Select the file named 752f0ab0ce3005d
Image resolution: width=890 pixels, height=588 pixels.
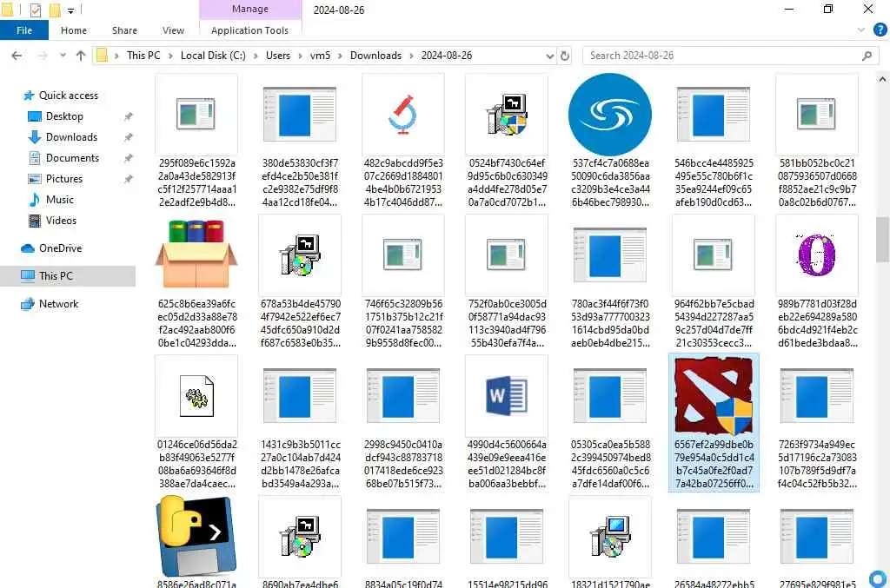[507, 282]
